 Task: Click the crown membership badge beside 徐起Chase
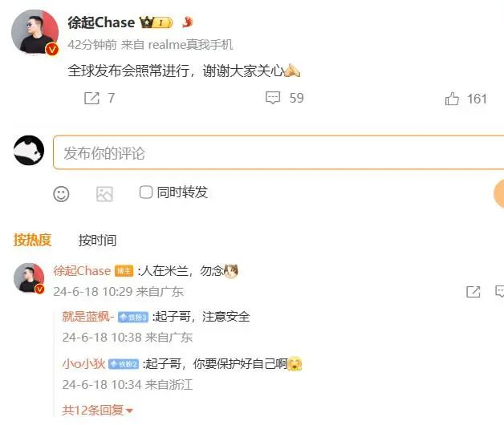point(156,22)
